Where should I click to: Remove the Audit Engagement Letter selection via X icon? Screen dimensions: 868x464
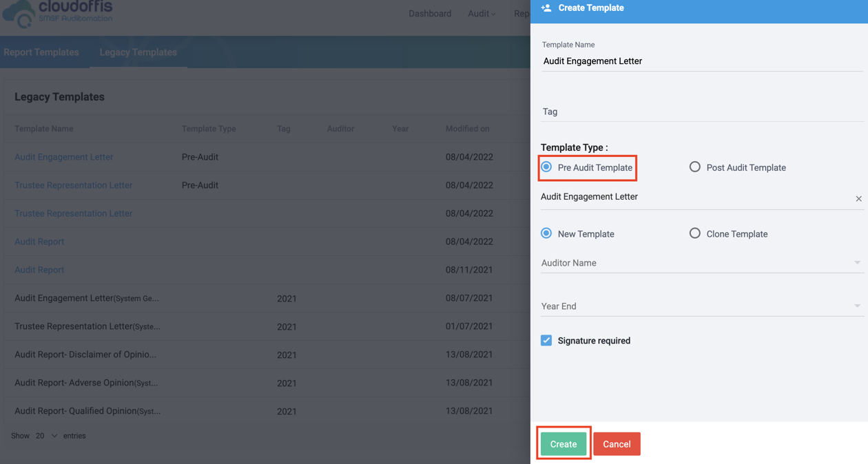point(858,198)
